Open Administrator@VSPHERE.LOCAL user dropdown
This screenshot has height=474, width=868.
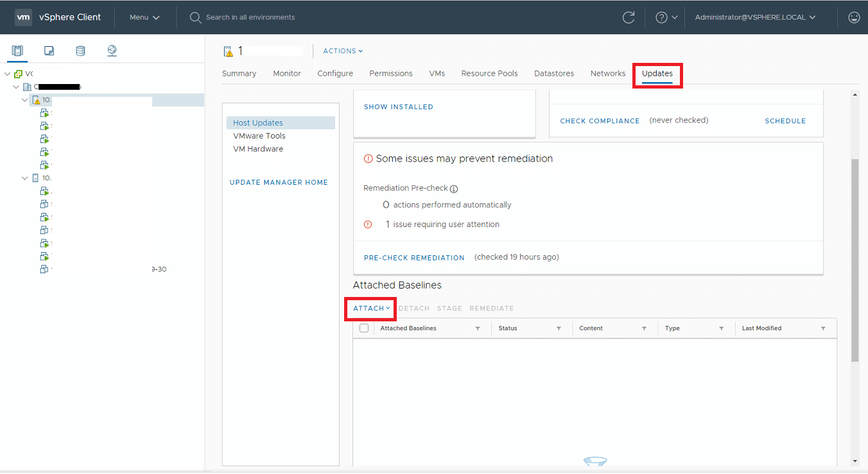[755, 17]
